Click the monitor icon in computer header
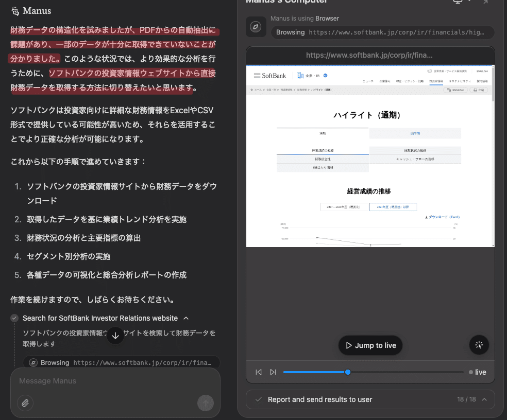 point(457,2)
